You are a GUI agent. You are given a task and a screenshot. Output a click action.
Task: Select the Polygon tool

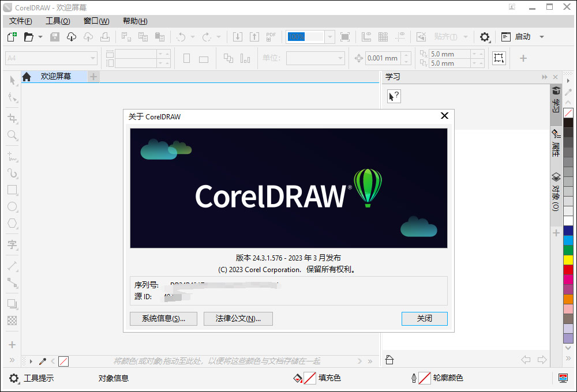coord(12,224)
